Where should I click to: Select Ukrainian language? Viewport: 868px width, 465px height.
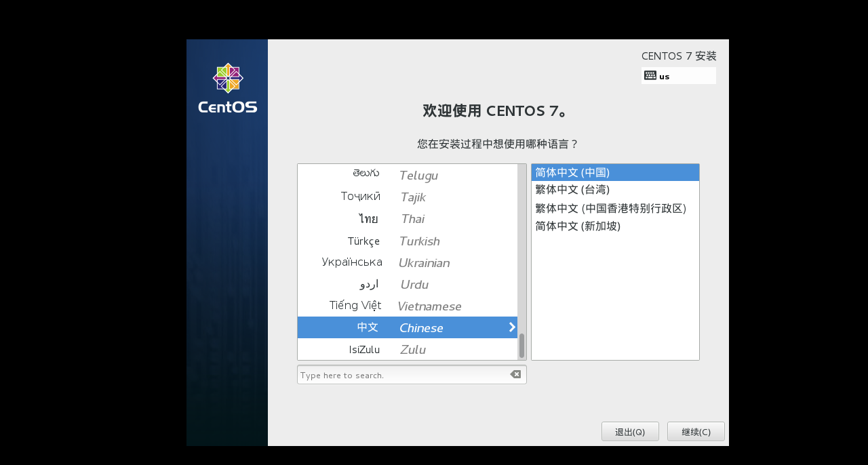(408, 262)
